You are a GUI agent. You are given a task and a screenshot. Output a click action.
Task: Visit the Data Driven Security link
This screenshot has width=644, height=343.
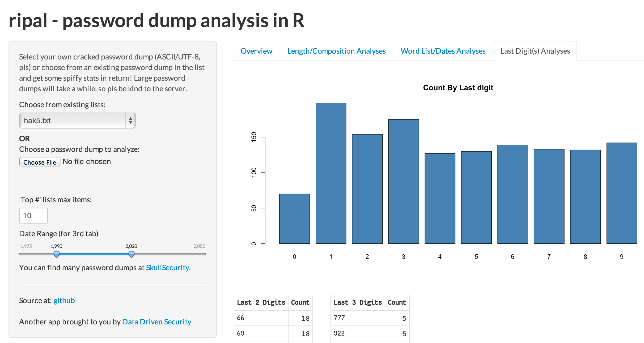156,322
